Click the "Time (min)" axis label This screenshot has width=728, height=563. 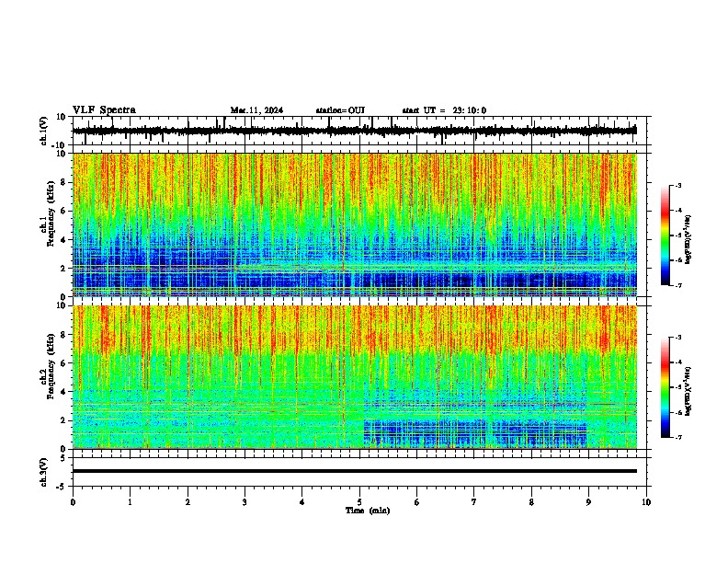click(368, 511)
